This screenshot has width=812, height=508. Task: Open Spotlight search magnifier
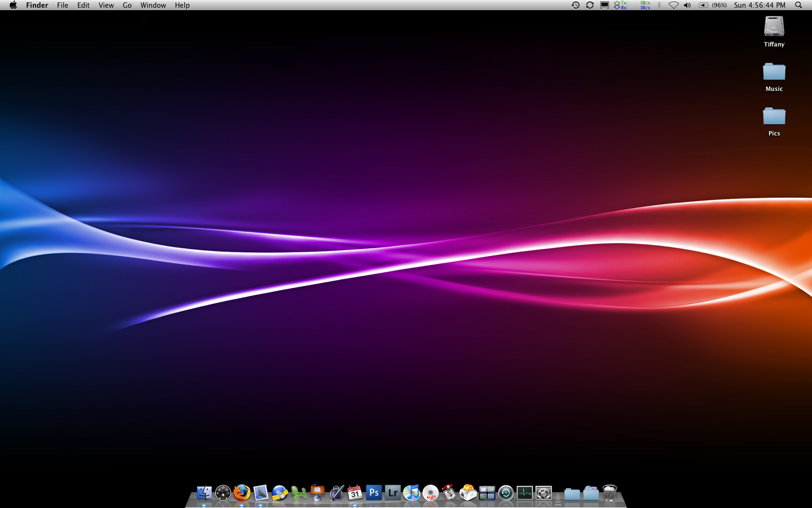798,5
